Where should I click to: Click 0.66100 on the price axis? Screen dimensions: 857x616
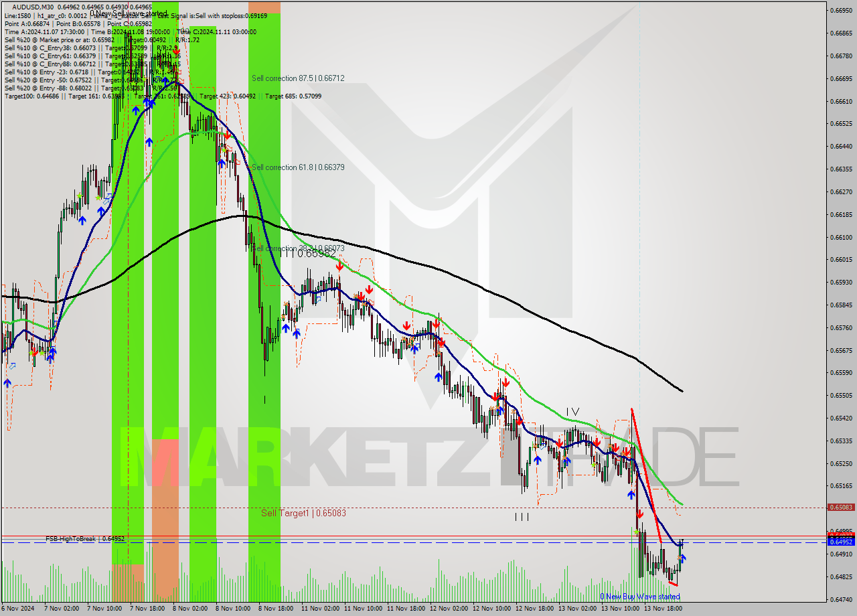[x=842, y=237]
